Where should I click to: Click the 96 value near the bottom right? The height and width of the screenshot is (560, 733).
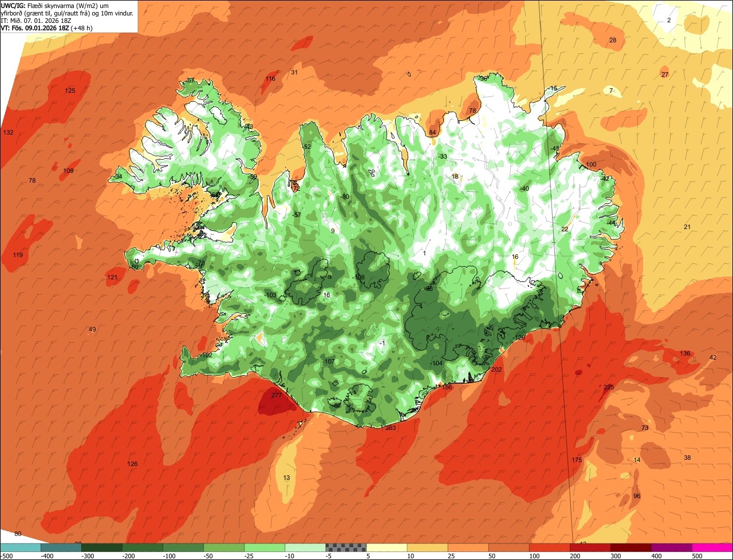click(x=637, y=496)
